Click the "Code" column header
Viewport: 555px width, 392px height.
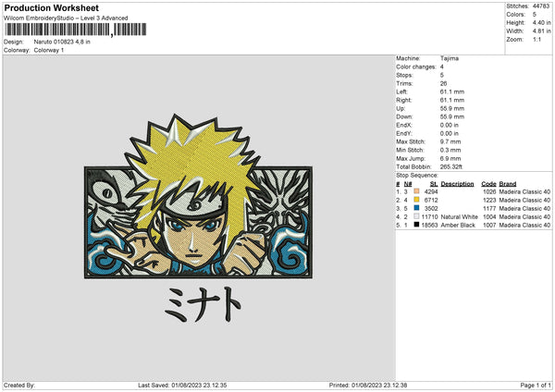[x=488, y=184]
